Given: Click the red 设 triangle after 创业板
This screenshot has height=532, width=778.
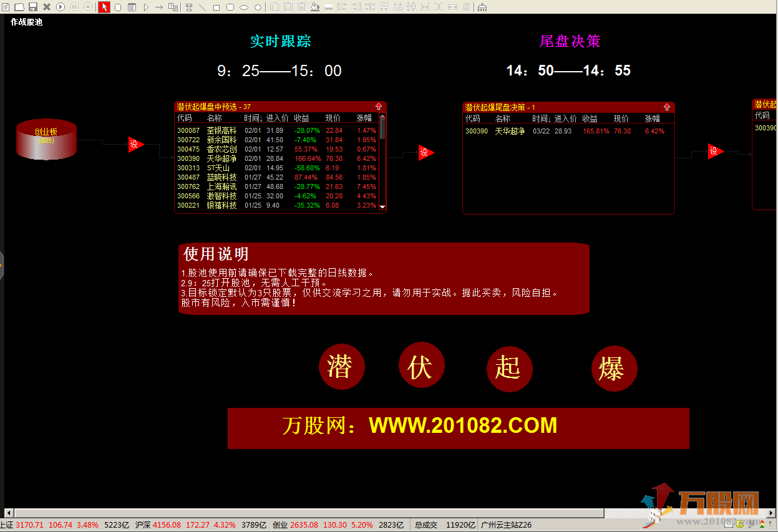Looking at the screenshot, I should pos(135,145).
